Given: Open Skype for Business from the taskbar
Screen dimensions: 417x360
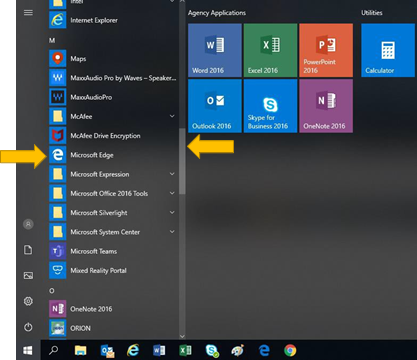Looking at the screenshot, I should (x=212, y=350).
